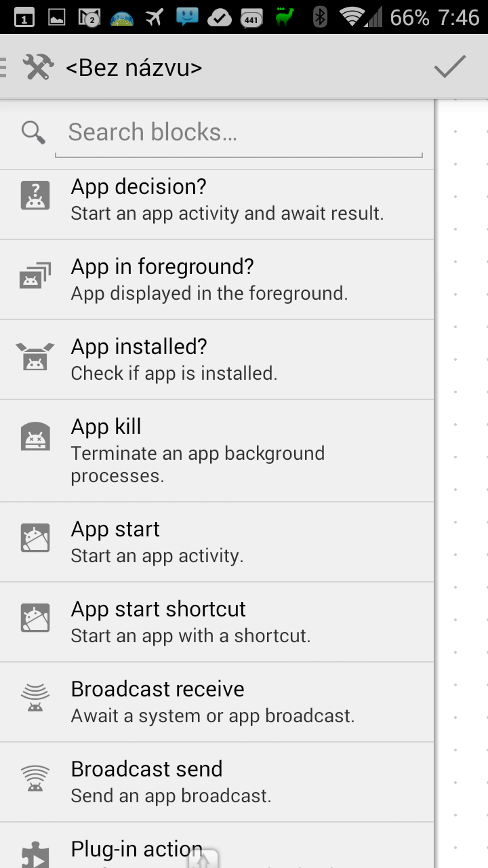The width and height of the screenshot is (488, 868).
Task: Add block "Check if app is installed."
Action: (x=174, y=373)
